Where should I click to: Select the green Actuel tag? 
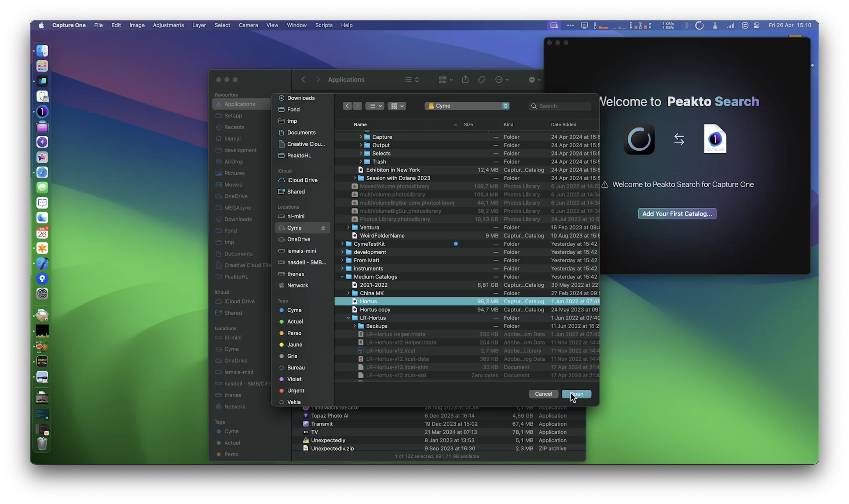(x=302, y=322)
